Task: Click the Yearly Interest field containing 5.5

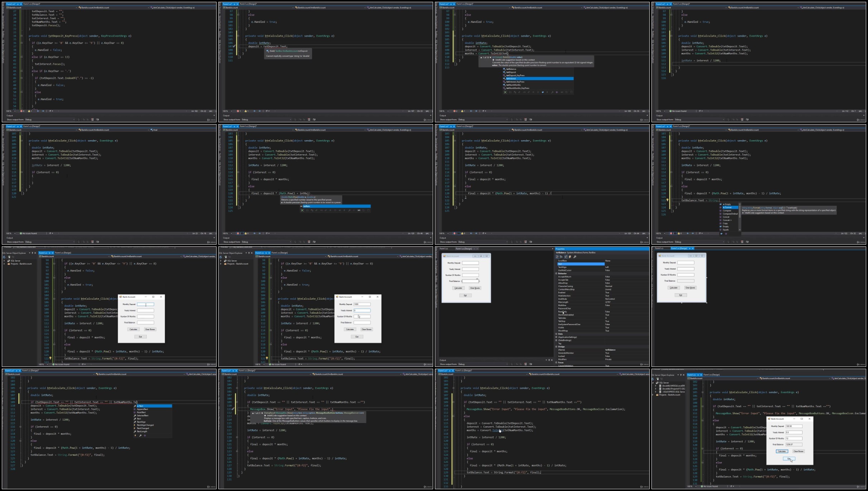Action: click(x=794, y=432)
